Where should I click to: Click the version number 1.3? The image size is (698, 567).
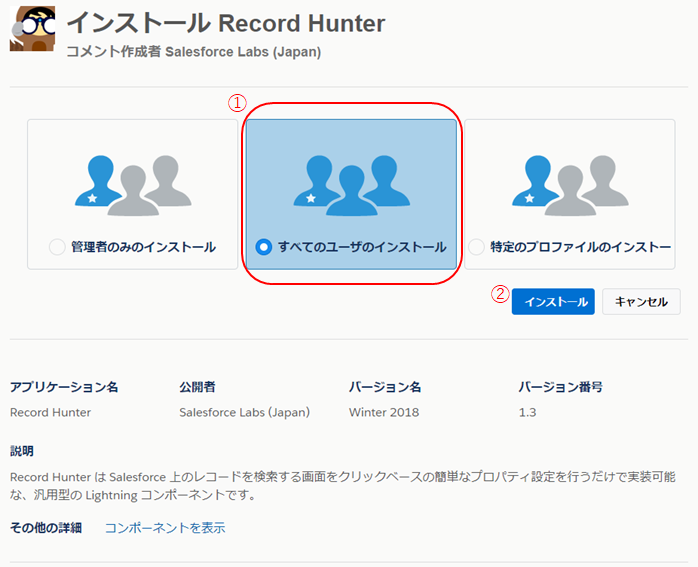[527, 413]
